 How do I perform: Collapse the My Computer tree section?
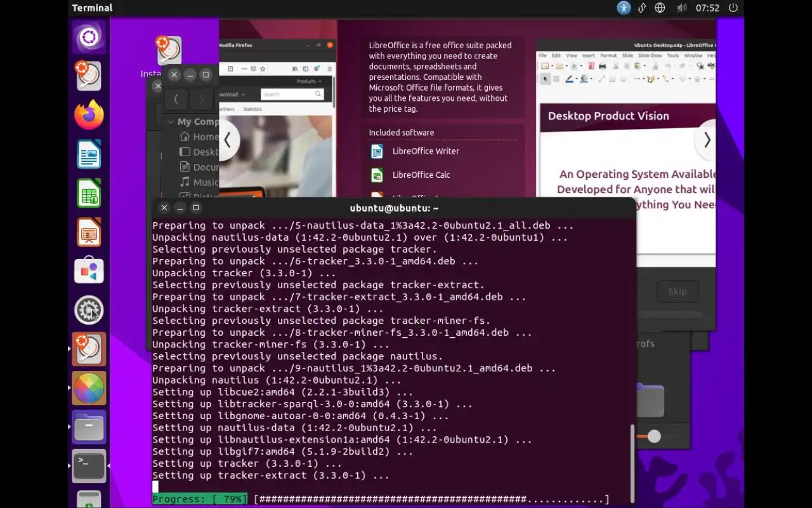coord(171,122)
